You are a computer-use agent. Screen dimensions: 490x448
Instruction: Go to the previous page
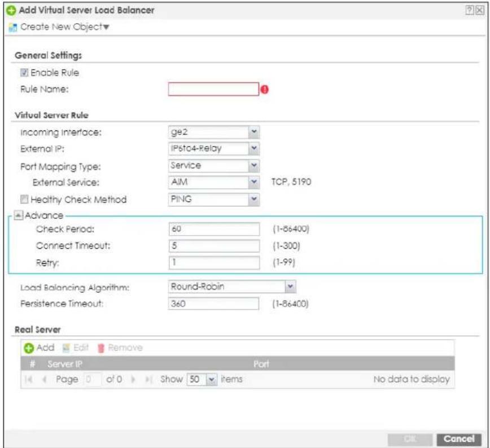coord(45,379)
